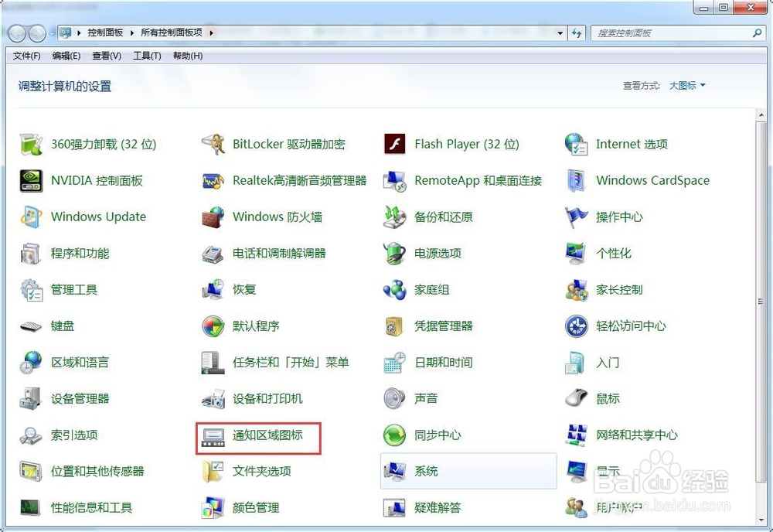Open the 文件(F) menu
773x532 pixels.
tap(26, 56)
